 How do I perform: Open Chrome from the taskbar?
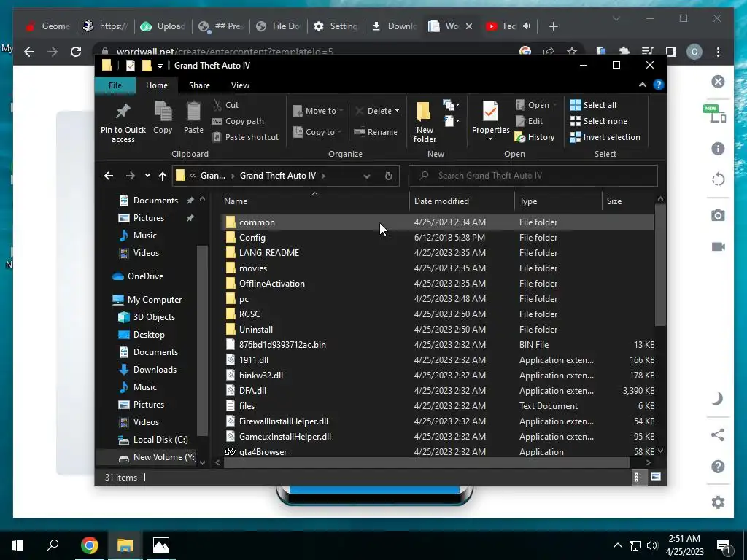tap(90, 545)
